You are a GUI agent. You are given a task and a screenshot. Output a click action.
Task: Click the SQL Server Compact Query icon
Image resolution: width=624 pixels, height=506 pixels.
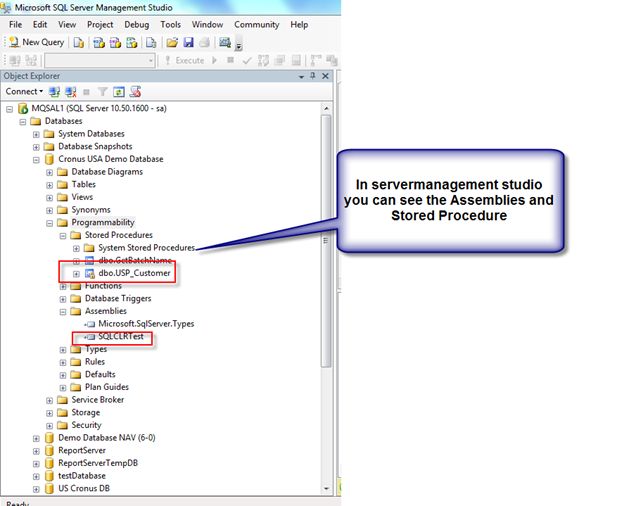[x=151, y=43]
